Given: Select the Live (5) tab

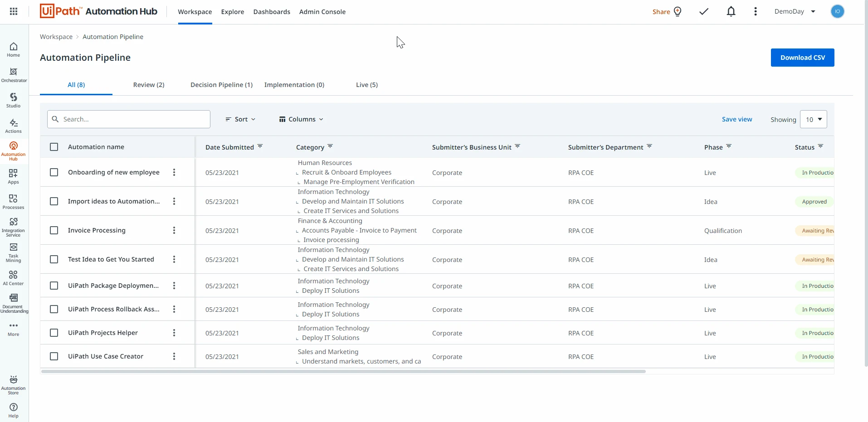Looking at the screenshot, I should pyautogui.click(x=367, y=85).
